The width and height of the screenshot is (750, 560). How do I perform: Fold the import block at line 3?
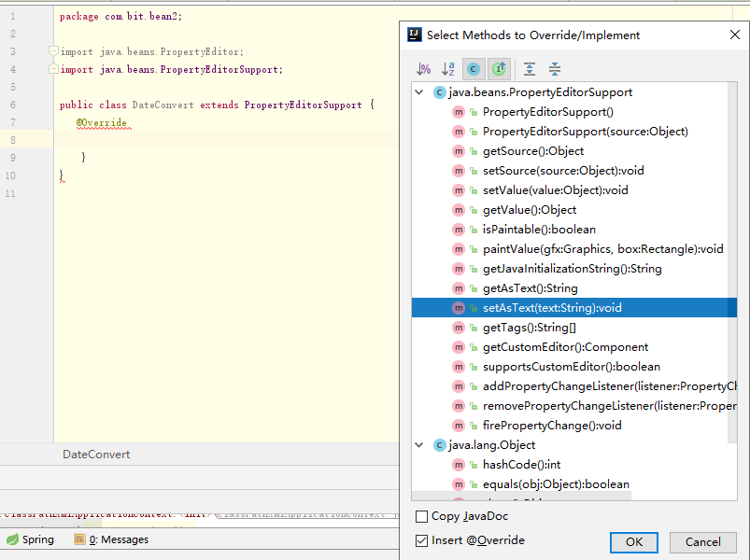[x=53, y=51]
